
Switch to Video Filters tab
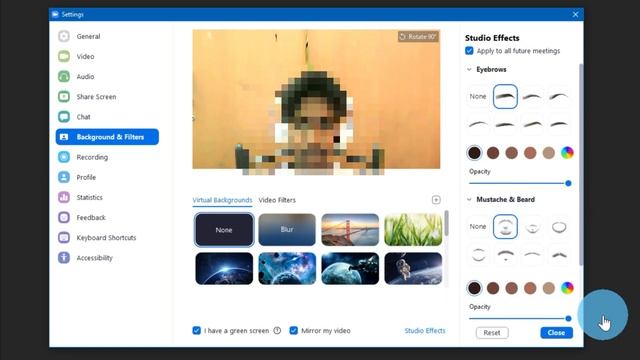click(277, 200)
